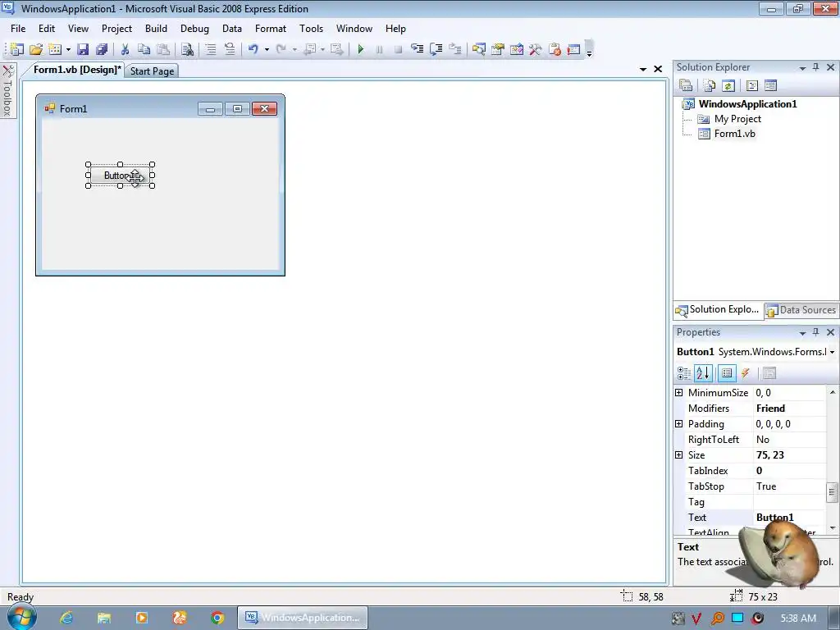
Task: Save the current file with the Save icon
Action: pos(83,49)
